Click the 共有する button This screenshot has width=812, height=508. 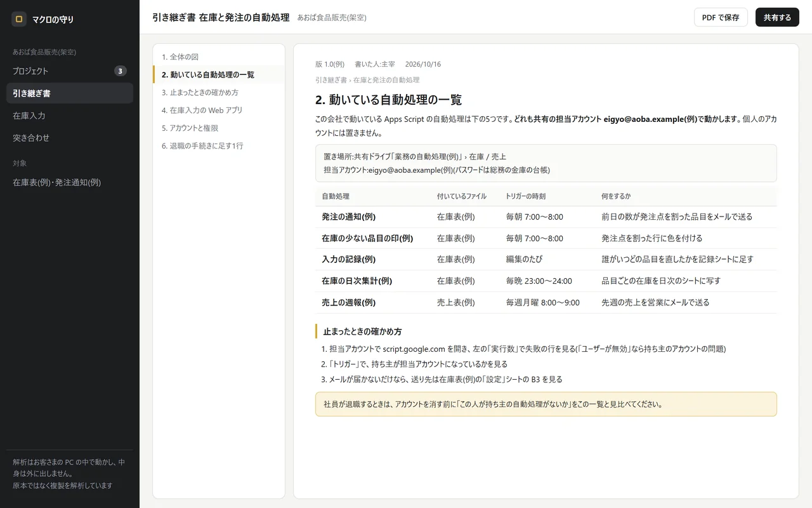tap(777, 17)
